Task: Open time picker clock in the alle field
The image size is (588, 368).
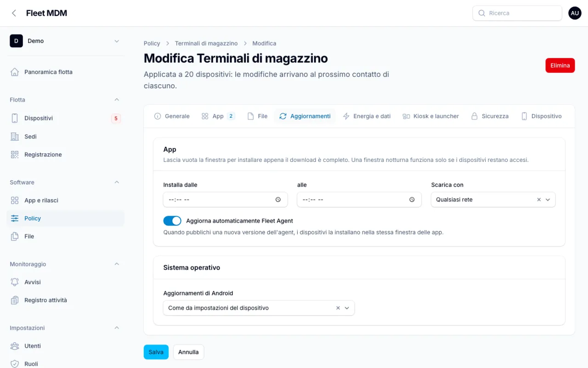Action: tap(412, 200)
